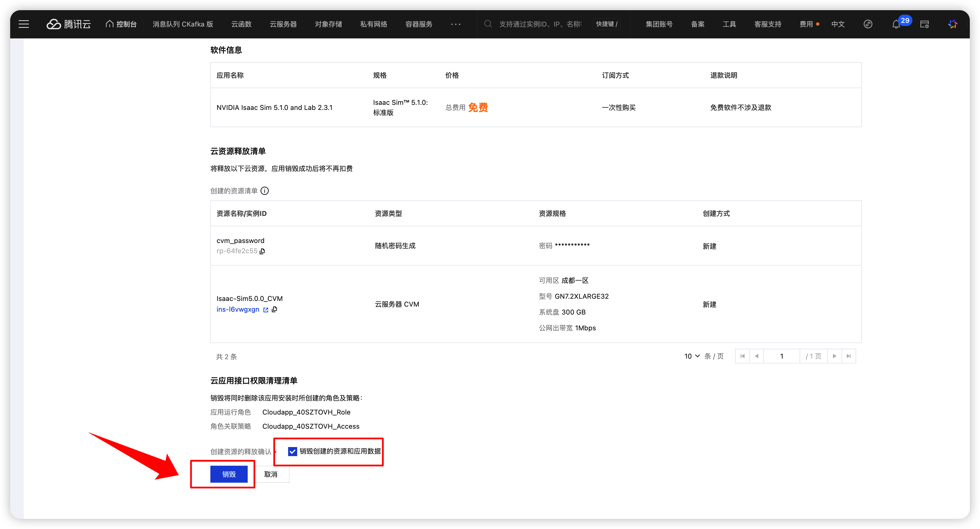Open ins-l6vwgxgn instance in new window
This screenshot has width=980, height=529.
tap(265, 310)
